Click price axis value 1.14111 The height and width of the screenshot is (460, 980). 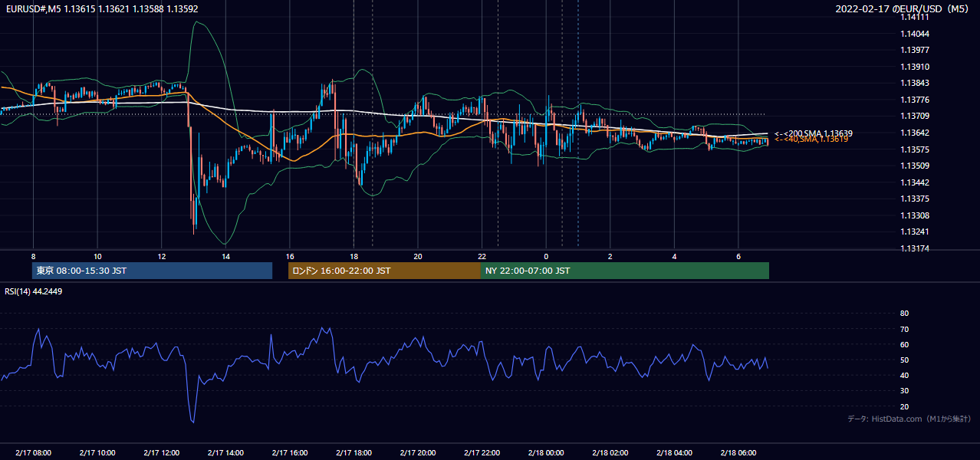click(x=916, y=18)
